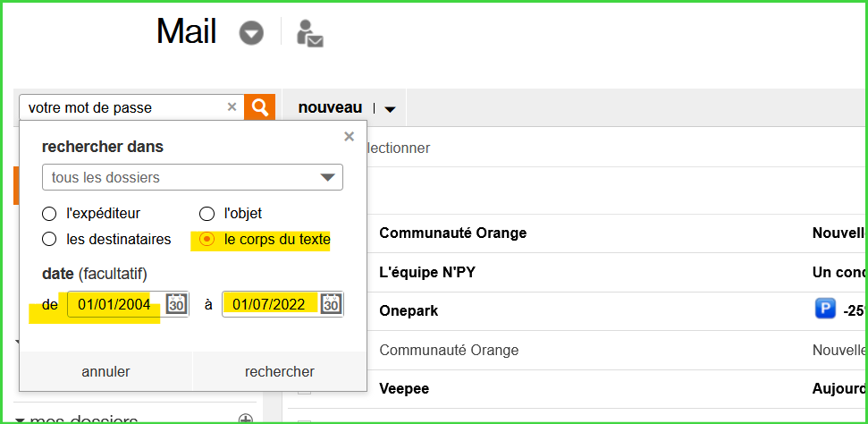This screenshot has width=868, height=424.
Task: Select the le corps du texte option
Action: pos(206,239)
